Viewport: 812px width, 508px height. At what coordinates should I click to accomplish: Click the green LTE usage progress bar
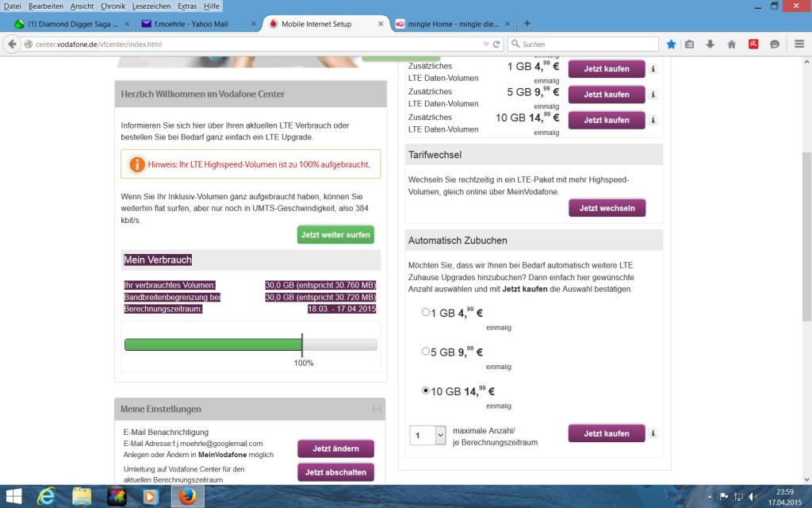[213, 344]
